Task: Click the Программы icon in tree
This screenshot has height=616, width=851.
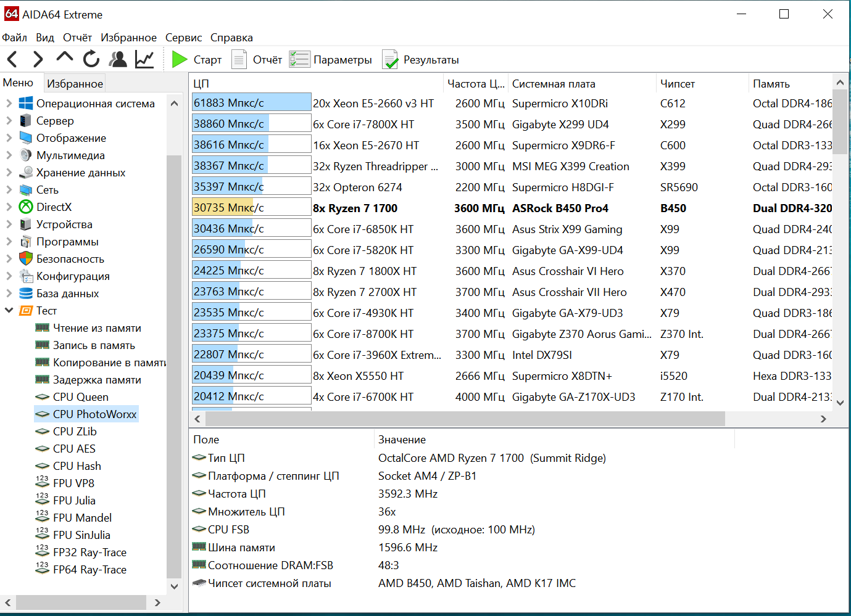Action: point(26,241)
